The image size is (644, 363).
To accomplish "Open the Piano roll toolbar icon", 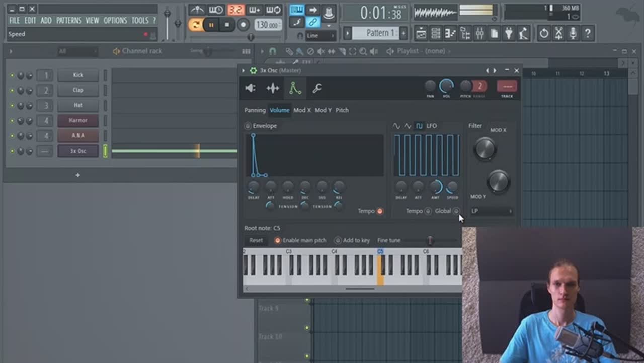I will 450,34.
